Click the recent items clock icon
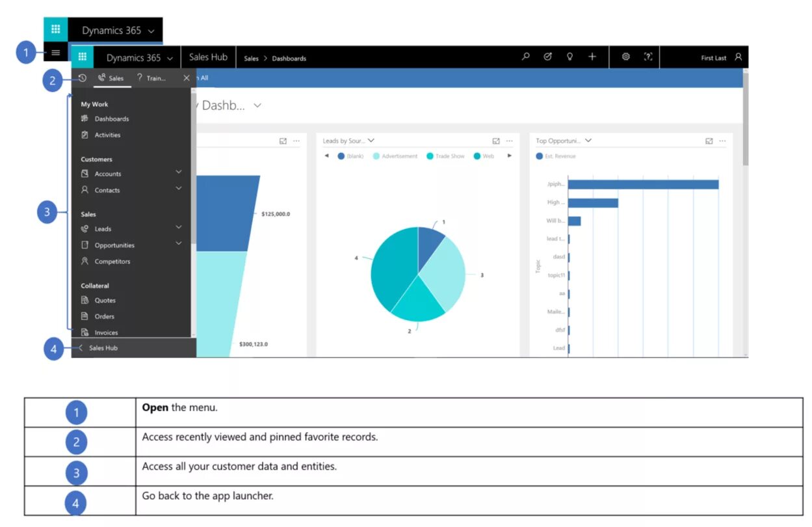The image size is (812, 527). tap(83, 78)
